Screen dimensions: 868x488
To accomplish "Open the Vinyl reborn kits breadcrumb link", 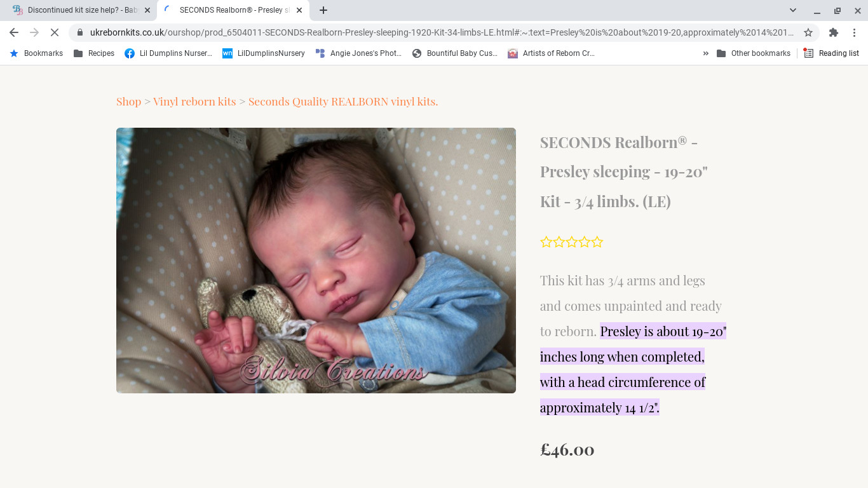I will [x=194, y=102].
